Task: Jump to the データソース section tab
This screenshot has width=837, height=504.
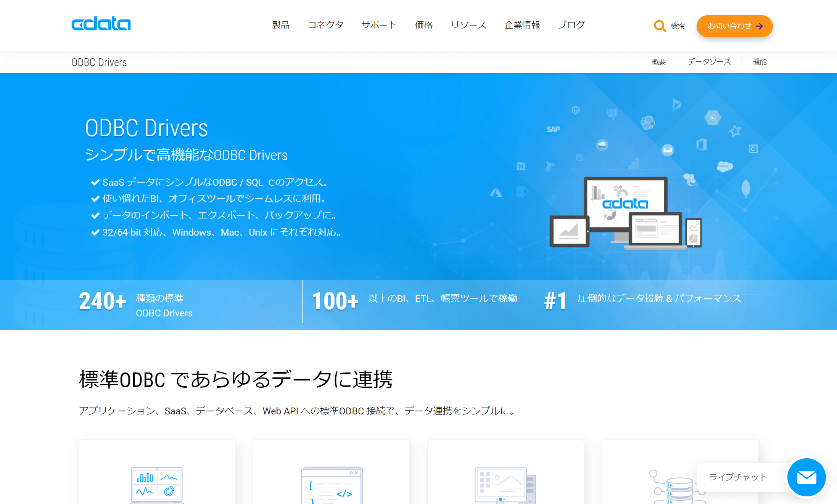Action: [709, 62]
